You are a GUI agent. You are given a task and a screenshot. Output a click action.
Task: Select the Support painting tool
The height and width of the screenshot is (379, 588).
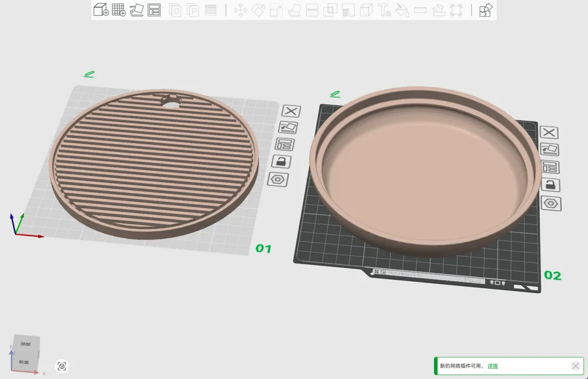coord(348,10)
